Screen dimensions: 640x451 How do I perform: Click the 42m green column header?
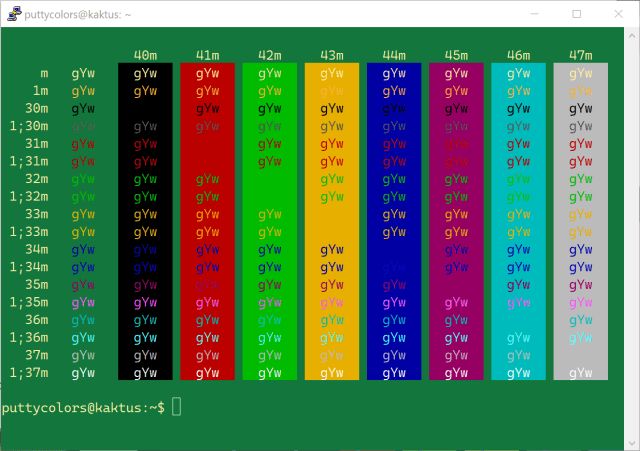(x=269, y=55)
